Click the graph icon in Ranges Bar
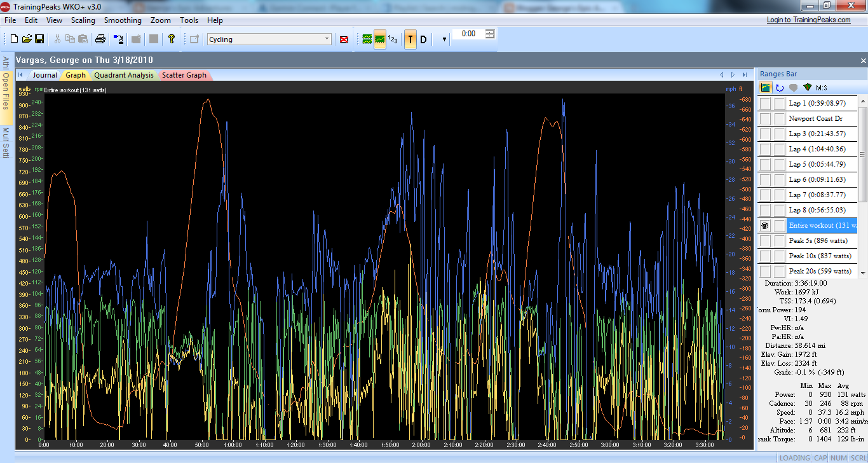Viewport: 868px width, 463px height. [766, 88]
